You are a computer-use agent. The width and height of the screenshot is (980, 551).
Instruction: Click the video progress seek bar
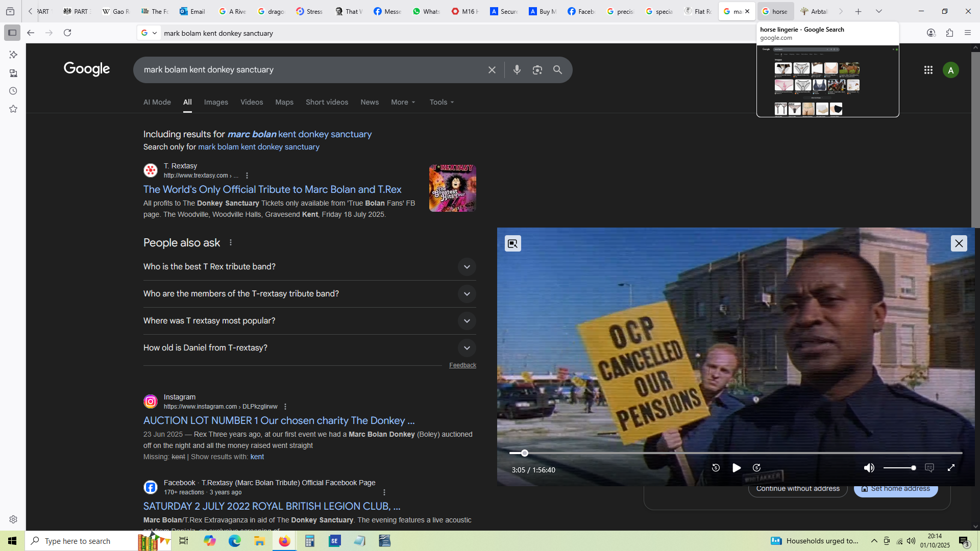[x=735, y=453]
